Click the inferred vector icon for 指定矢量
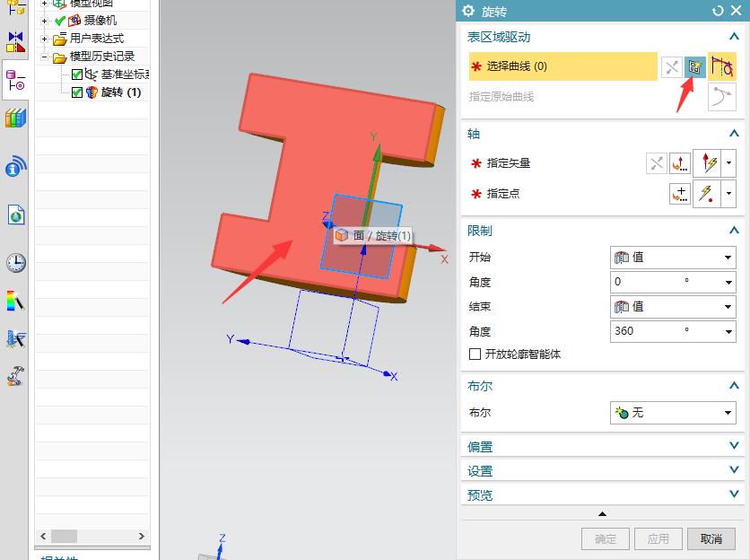The height and width of the screenshot is (560, 750). 707,163
